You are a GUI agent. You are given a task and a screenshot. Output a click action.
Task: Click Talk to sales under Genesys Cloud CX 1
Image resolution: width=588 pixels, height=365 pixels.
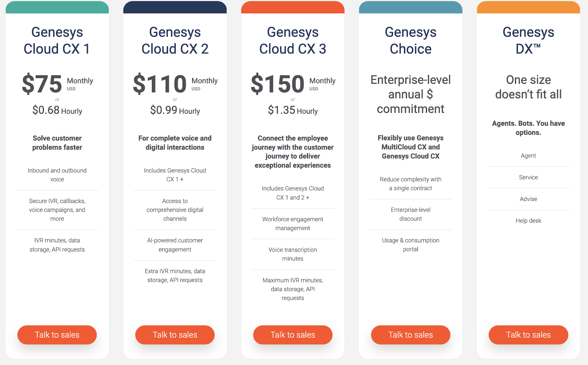pyautogui.click(x=57, y=335)
